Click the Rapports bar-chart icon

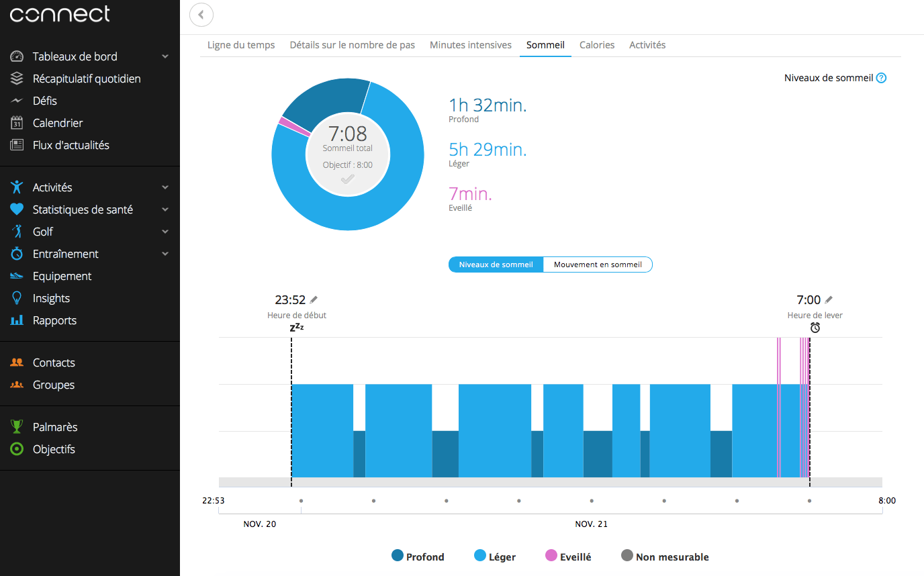point(16,320)
